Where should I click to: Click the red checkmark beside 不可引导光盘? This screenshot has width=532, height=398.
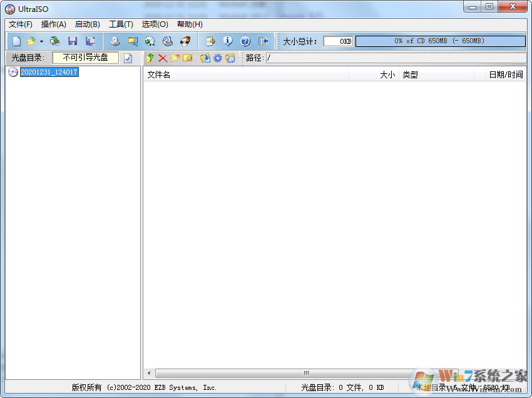click(128, 58)
